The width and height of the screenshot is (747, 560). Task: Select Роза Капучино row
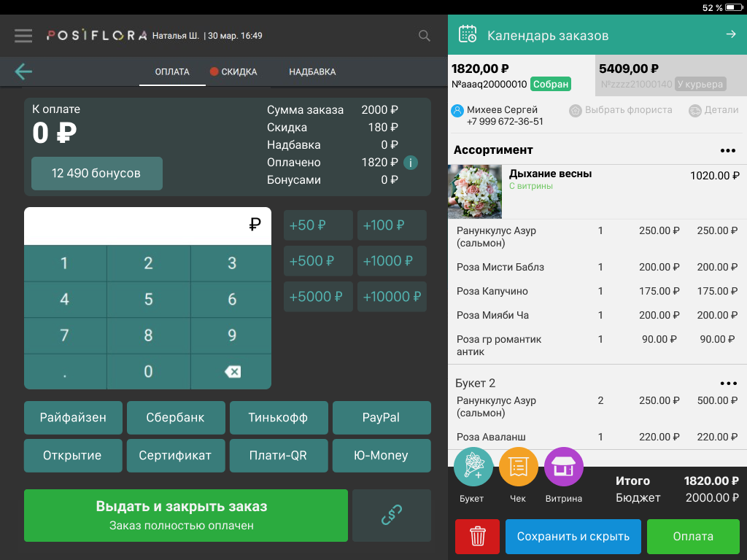(x=597, y=291)
